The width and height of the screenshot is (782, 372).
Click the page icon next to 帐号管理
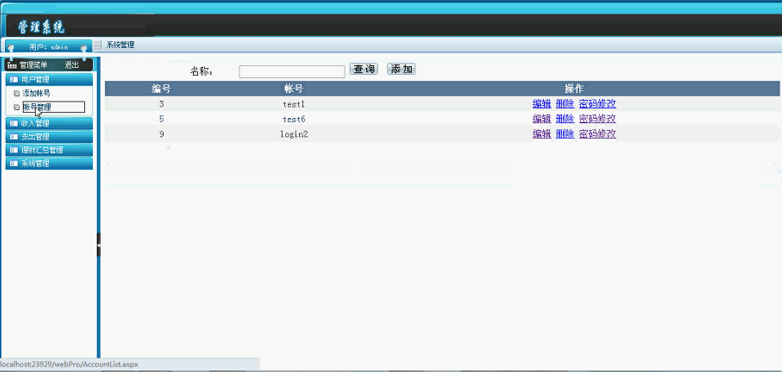[x=16, y=107]
